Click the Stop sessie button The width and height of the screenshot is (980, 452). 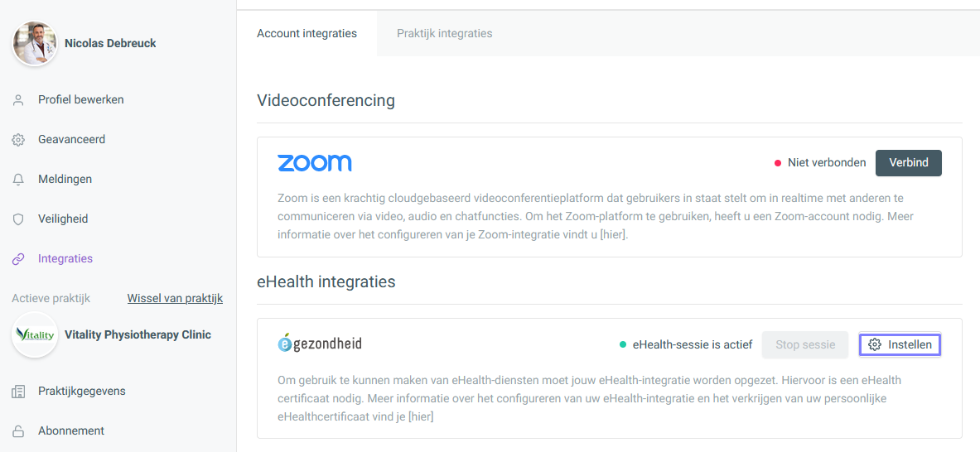(805, 344)
